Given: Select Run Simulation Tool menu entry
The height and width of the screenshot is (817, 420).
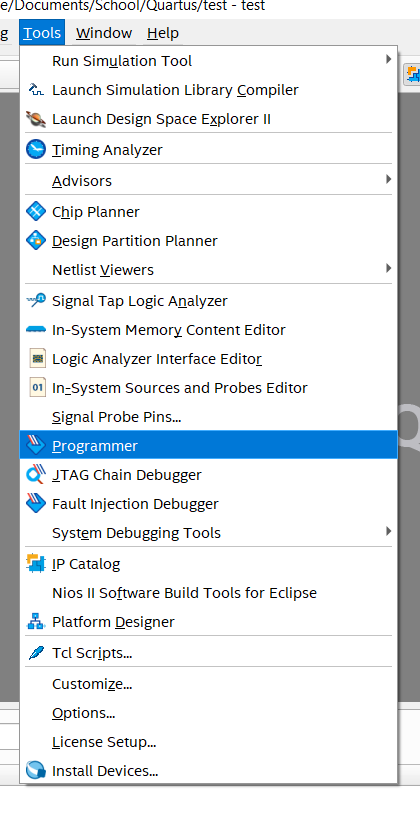Looking at the screenshot, I should coord(208,61).
